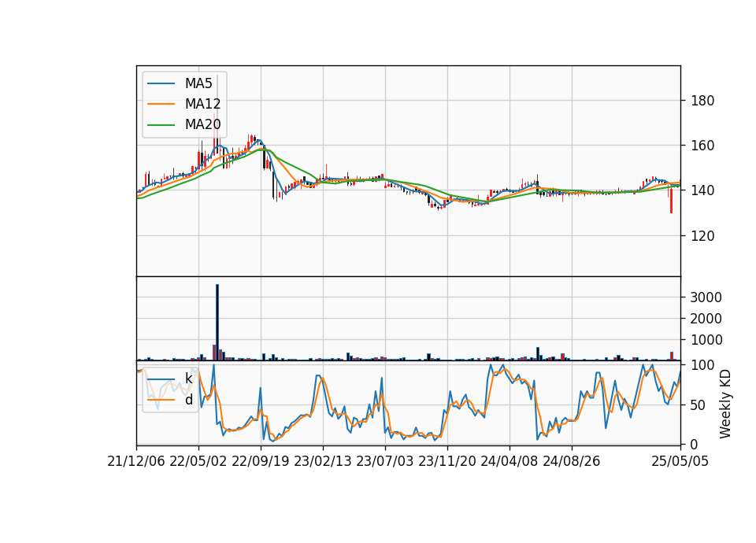Click the MA5 legend label
The height and width of the screenshot is (543, 756).
[198, 83]
